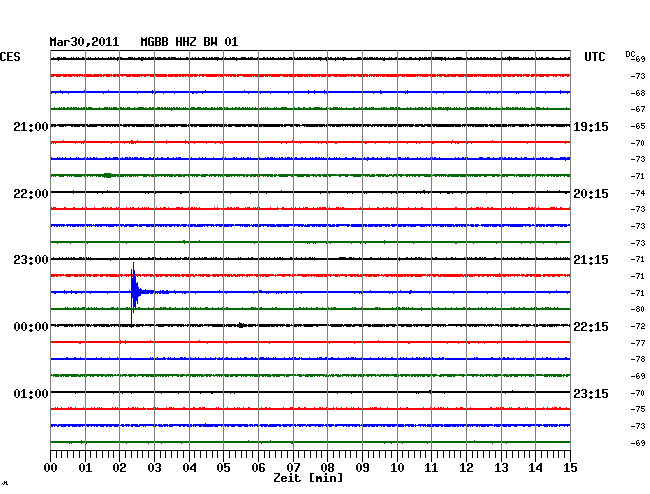Click the DC offset value '-78'
Screen dimensions: 650x494
pos(638,359)
